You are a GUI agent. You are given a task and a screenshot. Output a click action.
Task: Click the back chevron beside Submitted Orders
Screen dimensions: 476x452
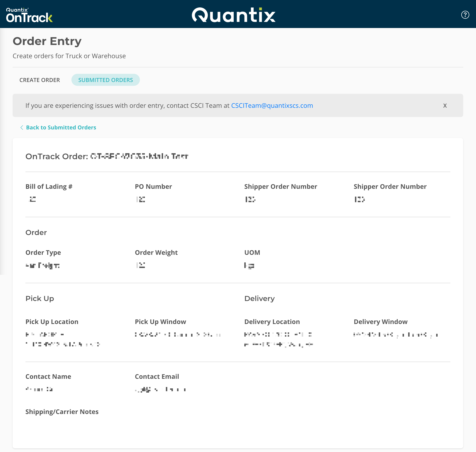(22, 127)
